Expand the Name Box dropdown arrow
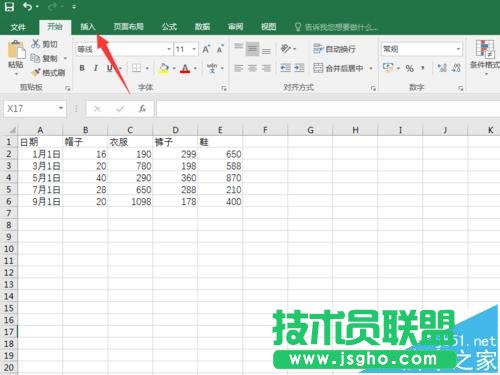Image resolution: width=500 pixels, height=375 pixels. coord(61,108)
